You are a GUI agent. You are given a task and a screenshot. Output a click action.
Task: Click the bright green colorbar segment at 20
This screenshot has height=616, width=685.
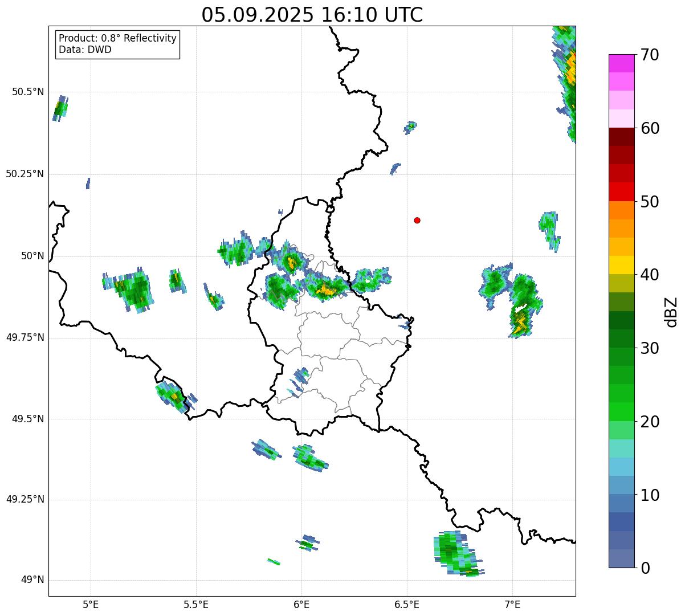[x=621, y=412]
